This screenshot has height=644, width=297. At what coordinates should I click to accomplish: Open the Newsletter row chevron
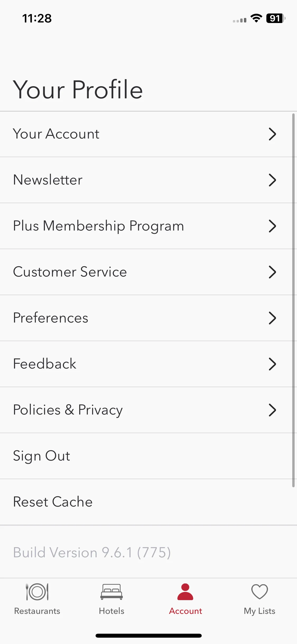[x=272, y=180]
